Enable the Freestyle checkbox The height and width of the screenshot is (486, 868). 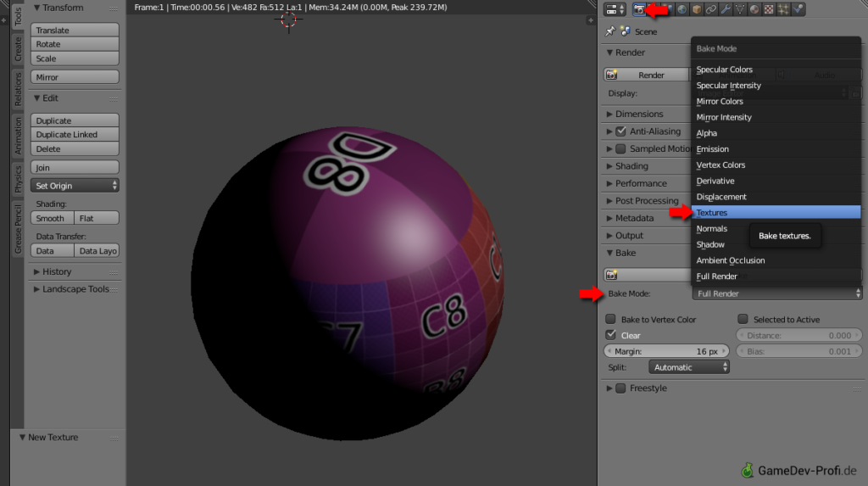(x=620, y=388)
